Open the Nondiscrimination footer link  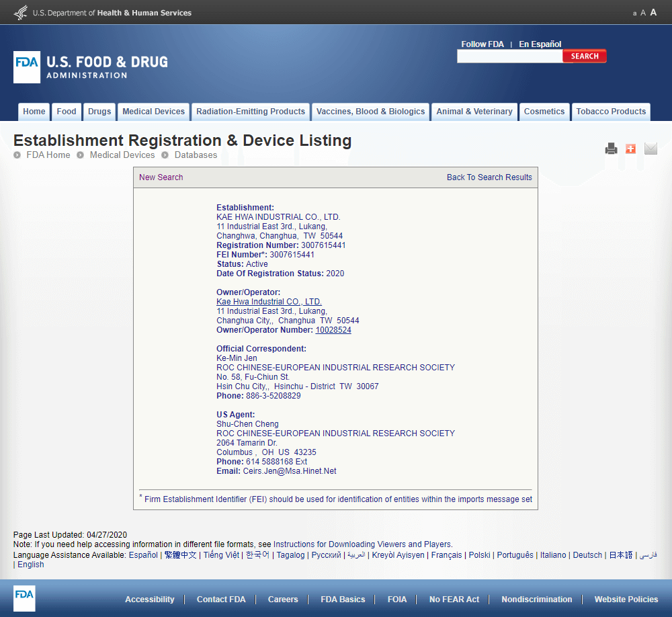click(x=537, y=600)
